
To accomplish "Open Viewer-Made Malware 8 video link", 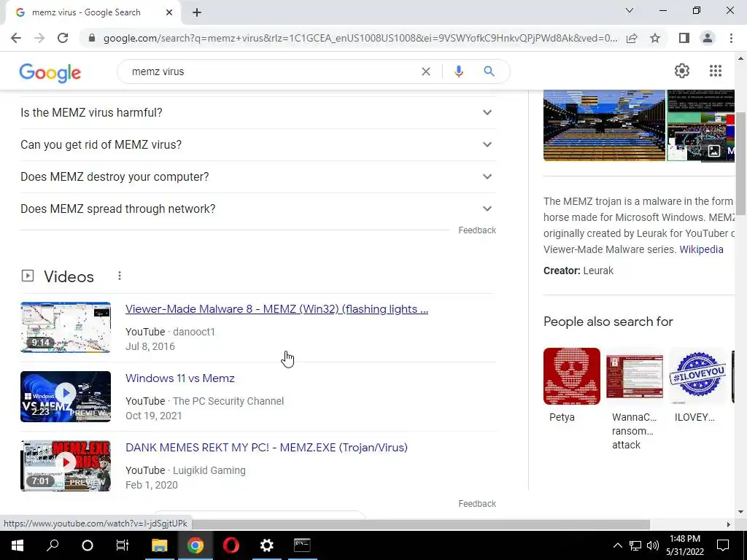I will point(276,309).
